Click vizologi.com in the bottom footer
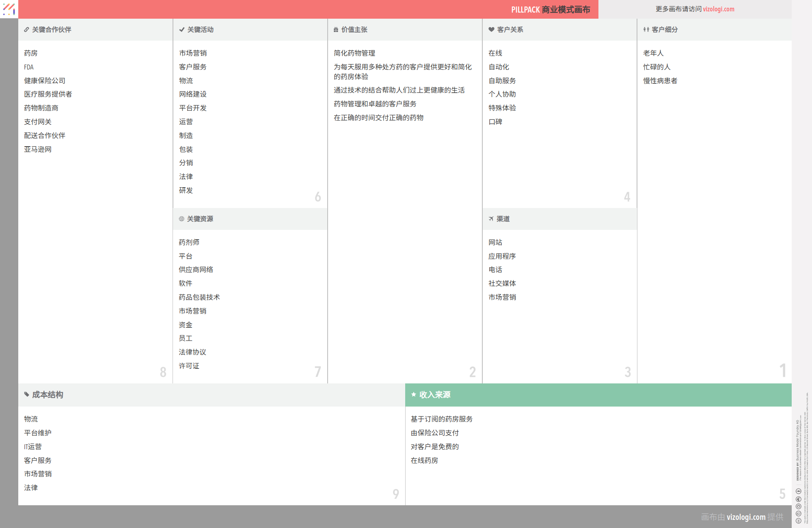 [746, 517]
